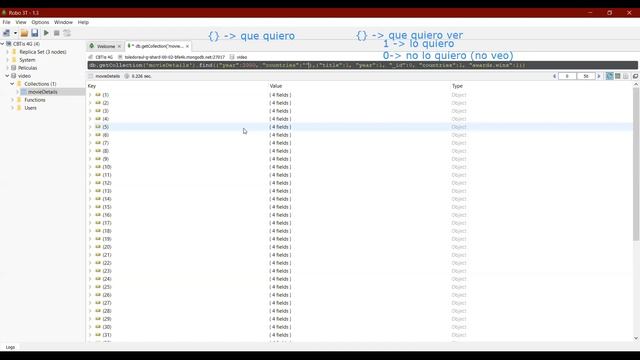Screen dimensions: 640x360
Task: Open the Help menu
Action: click(x=83, y=22)
